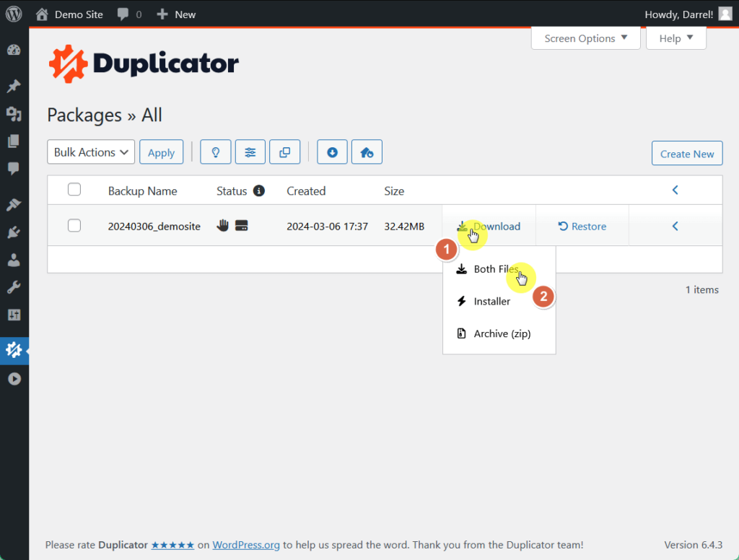
Task: Click the 1 items count text
Action: 701,289
